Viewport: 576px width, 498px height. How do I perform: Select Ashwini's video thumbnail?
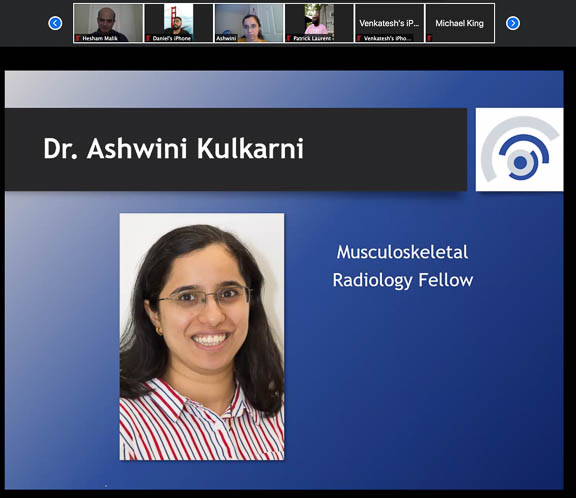pos(249,23)
